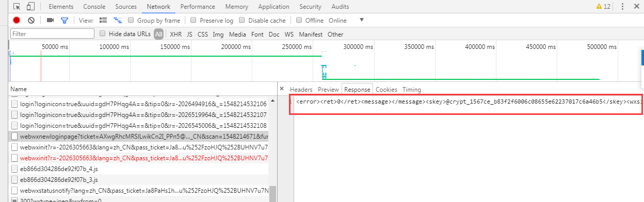Enable Group by frame checkbox
The image size is (644, 202).
coord(131,20)
